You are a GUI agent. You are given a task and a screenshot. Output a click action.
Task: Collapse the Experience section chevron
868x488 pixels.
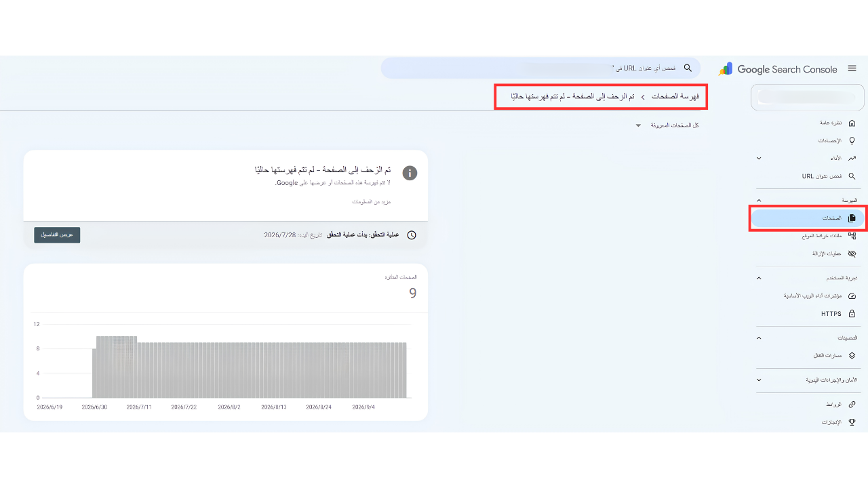759,278
